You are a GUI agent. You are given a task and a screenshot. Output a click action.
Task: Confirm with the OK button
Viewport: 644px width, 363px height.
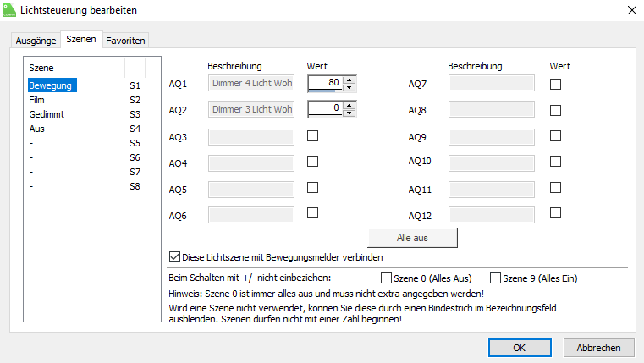pos(519,347)
